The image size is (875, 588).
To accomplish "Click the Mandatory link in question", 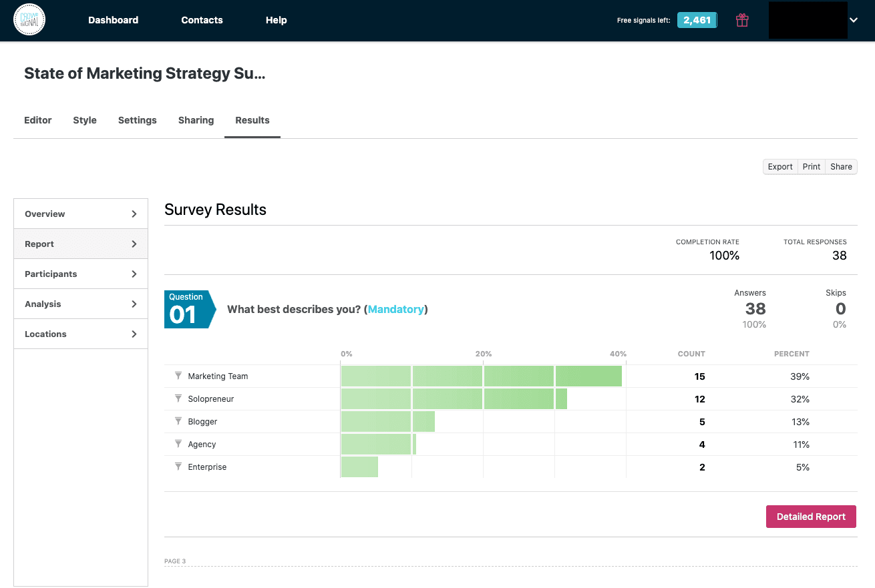I will (x=395, y=309).
